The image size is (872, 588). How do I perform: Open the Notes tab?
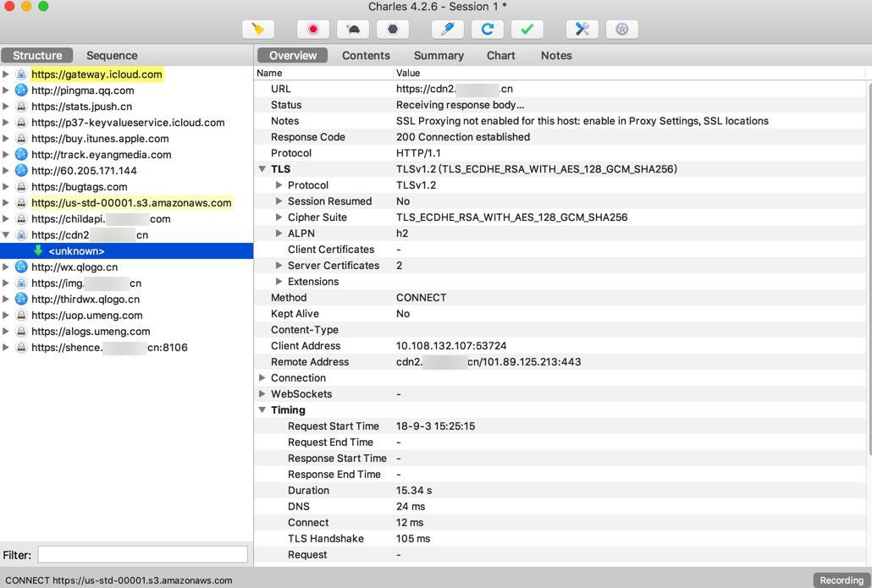coord(556,56)
